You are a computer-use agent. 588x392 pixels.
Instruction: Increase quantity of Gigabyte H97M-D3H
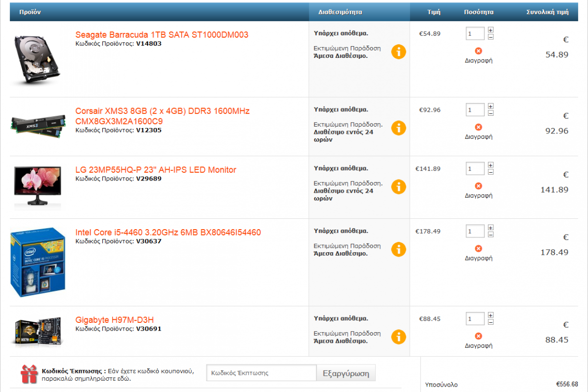[490, 315]
